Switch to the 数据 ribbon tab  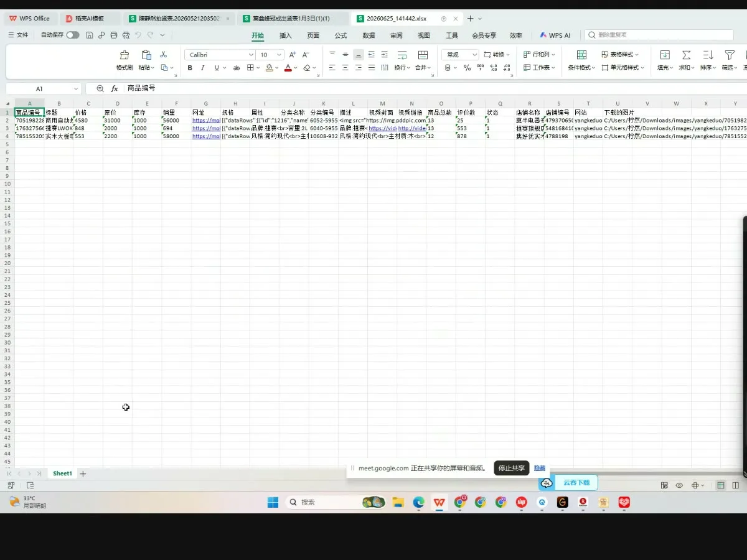369,35
